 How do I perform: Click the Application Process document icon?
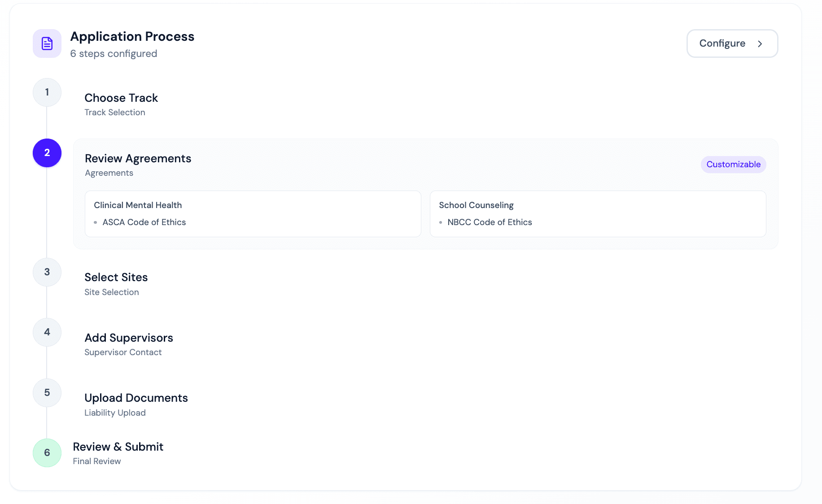[47, 43]
